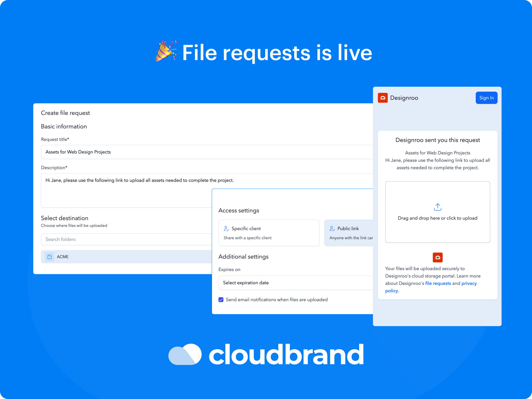The width and height of the screenshot is (532, 399).
Task: Click 'Send email notifications when files are uploaded' label
Action: coord(277,300)
